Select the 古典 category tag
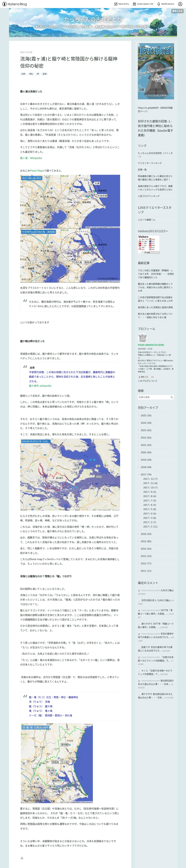This screenshot has height=868, width=186. coord(23,74)
